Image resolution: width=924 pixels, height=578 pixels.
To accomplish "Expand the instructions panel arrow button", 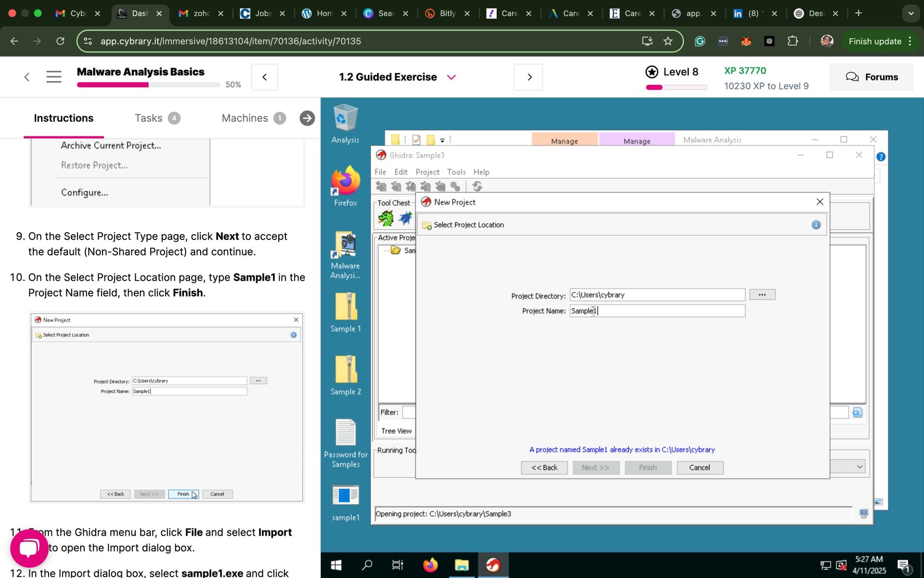I will click(x=307, y=118).
